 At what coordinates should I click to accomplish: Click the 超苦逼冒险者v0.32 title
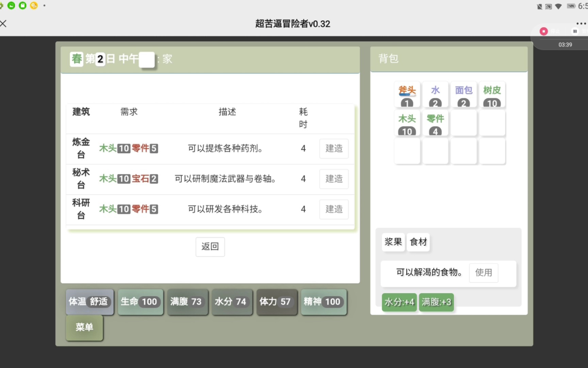[293, 24]
